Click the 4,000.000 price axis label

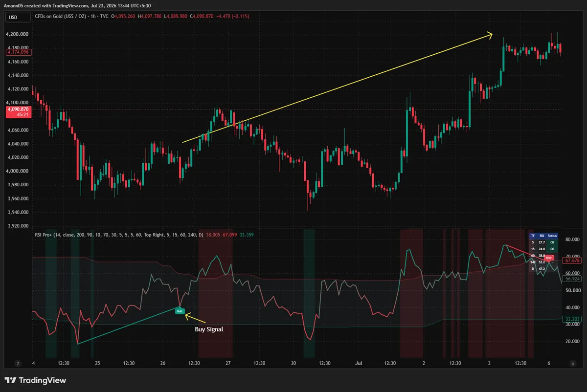click(x=17, y=171)
